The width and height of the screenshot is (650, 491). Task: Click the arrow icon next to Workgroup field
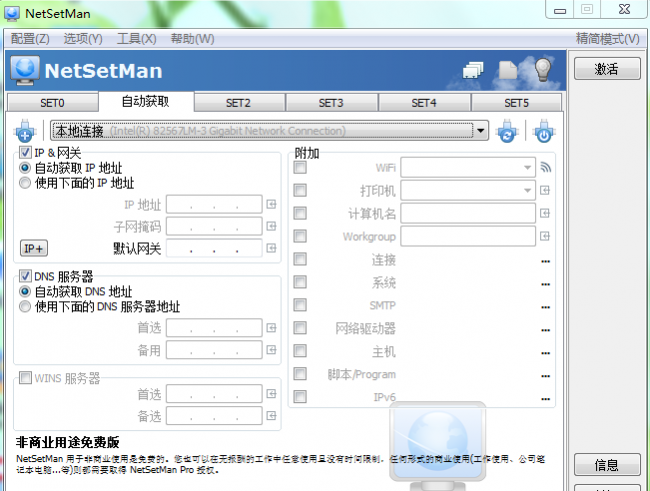coord(545,236)
